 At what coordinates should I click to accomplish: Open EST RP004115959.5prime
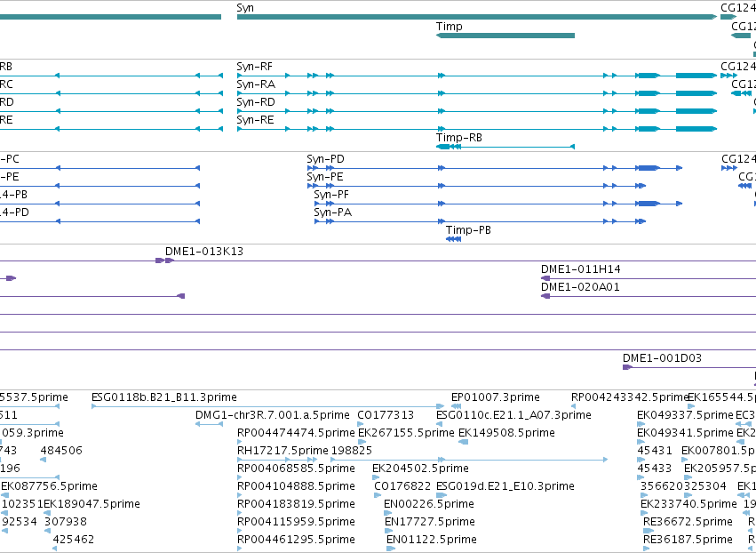(x=296, y=522)
